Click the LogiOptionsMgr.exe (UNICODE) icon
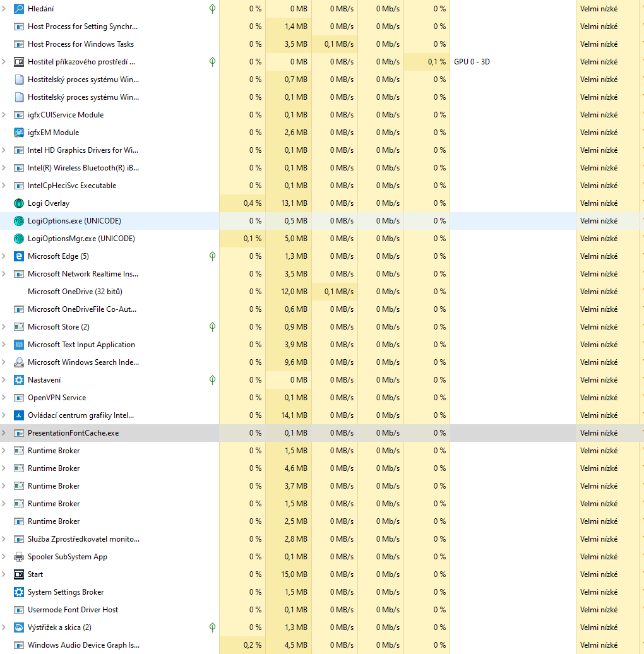This screenshot has width=644, height=654. 19,239
